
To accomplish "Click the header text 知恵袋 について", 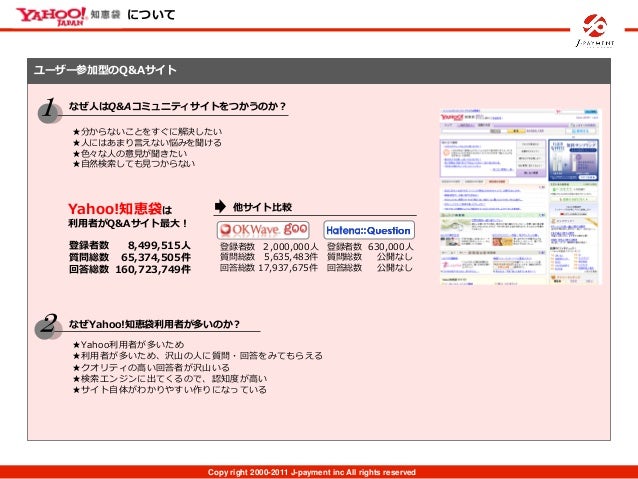I will [133, 15].
